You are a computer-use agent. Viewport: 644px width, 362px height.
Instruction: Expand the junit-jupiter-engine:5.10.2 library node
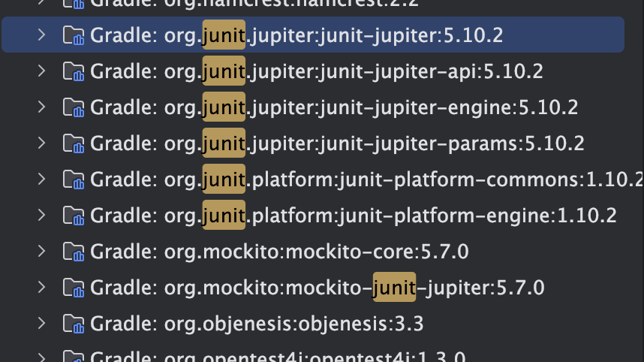41,107
